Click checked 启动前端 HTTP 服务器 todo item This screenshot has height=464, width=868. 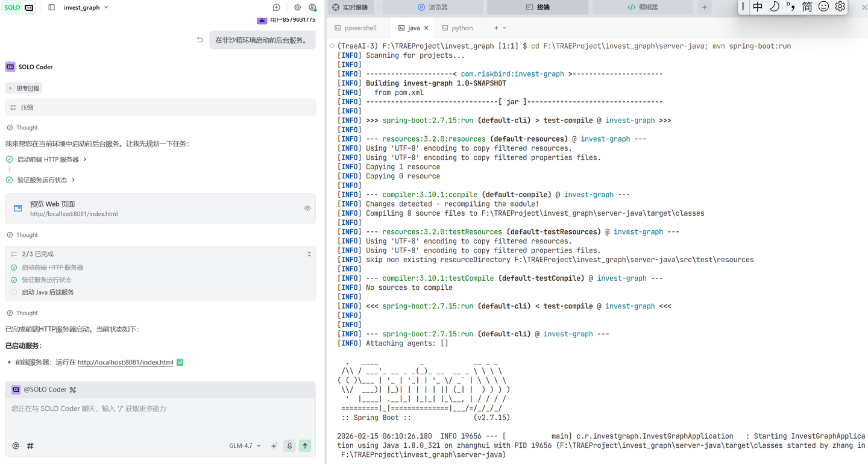point(52,268)
